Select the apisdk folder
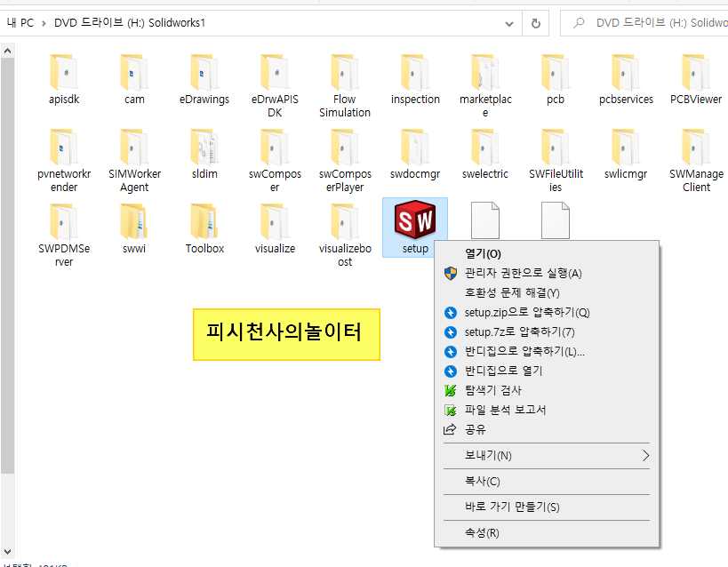This screenshot has width=728, height=567. [64, 79]
